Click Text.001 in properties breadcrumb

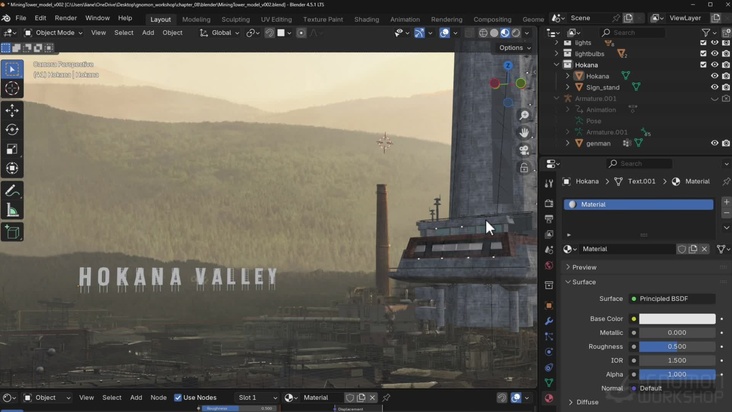[x=641, y=182]
